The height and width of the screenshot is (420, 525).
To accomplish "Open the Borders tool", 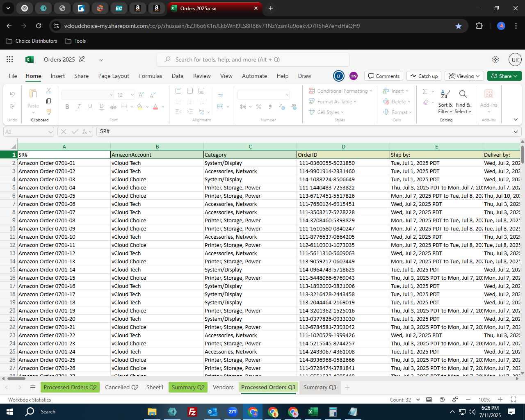I will (x=124, y=107).
